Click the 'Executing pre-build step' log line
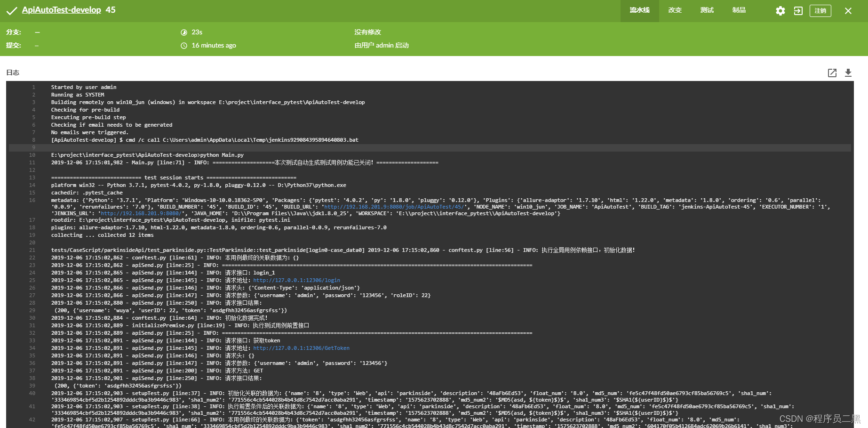 tap(88, 117)
